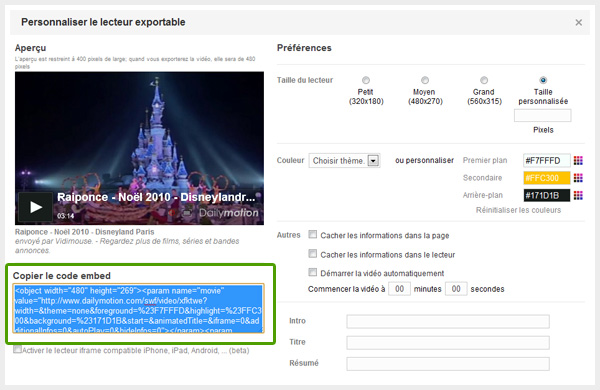Viewport: 600px width, 390px height.
Task: Enable Démarrer la vidéo automatiquement
Action: (313, 272)
